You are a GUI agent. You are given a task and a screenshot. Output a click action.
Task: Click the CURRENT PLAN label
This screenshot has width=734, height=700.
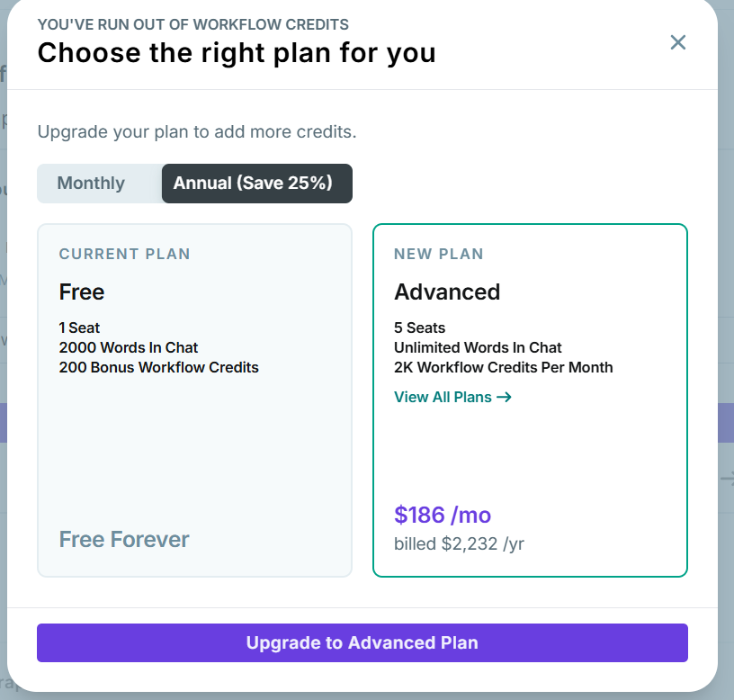125,255
